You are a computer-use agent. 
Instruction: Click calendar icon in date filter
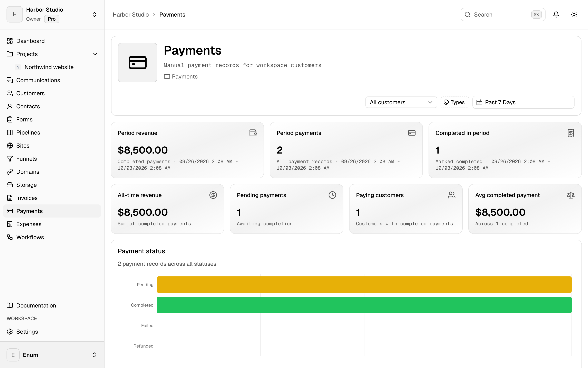[479, 102]
